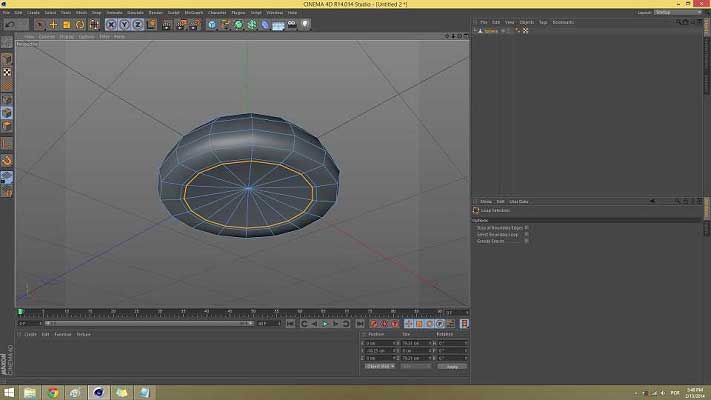The image size is (711, 400).
Task: Click the Record Active Objects keyframe button
Action: click(x=374, y=324)
